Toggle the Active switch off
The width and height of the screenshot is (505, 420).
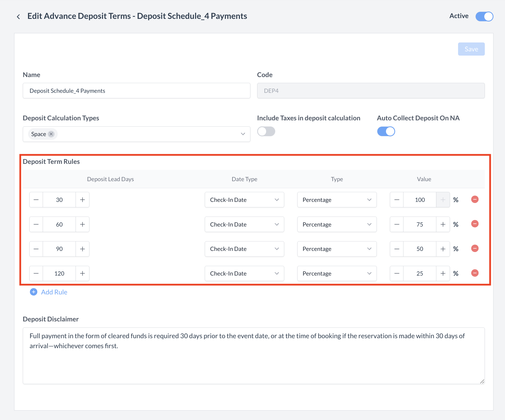(x=484, y=16)
